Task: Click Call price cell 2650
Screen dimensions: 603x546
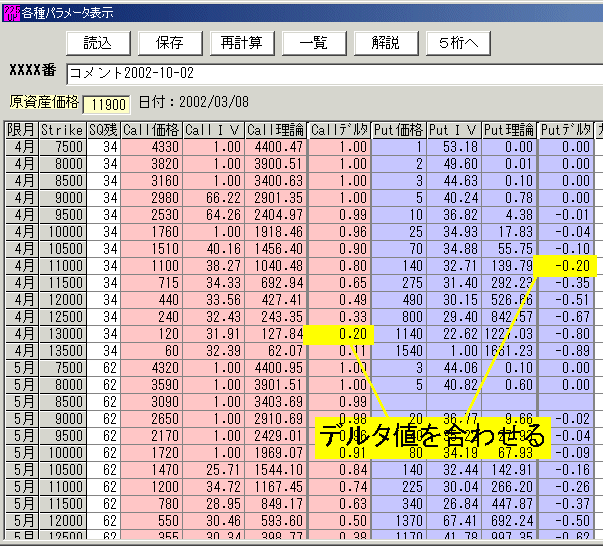Action: 152,419
